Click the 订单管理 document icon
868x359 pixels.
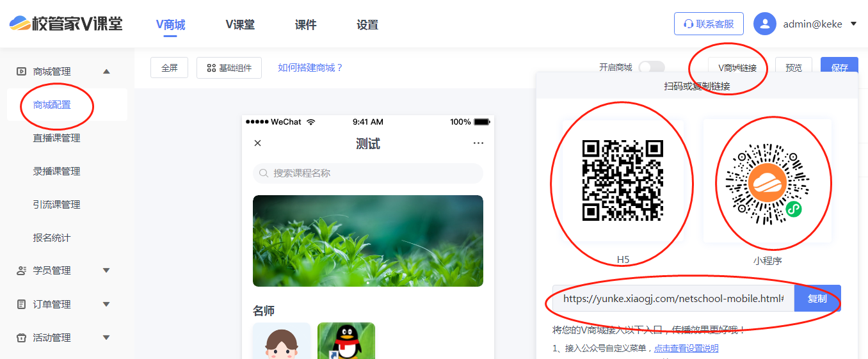tap(21, 305)
